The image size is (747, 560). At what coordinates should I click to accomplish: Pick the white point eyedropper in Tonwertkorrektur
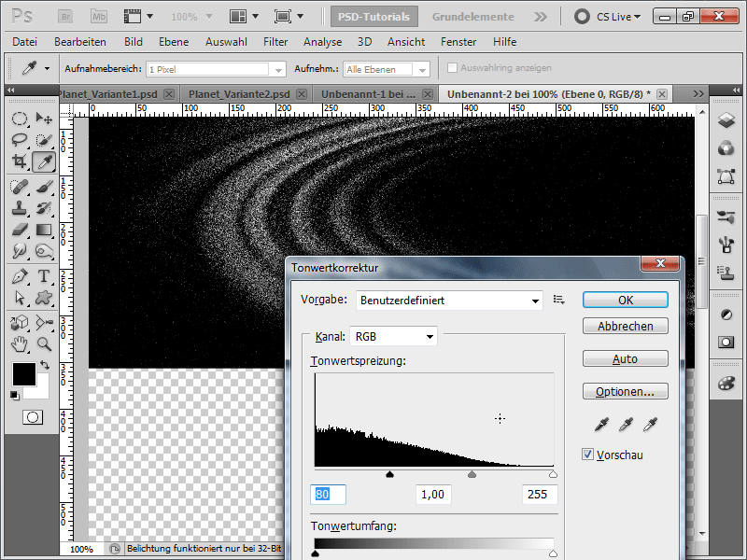point(650,424)
